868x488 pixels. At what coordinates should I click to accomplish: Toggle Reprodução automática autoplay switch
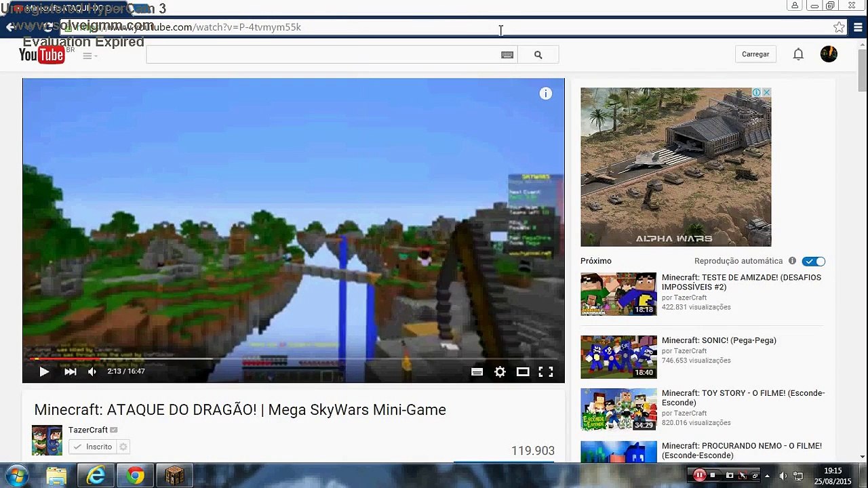click(814, 262)
